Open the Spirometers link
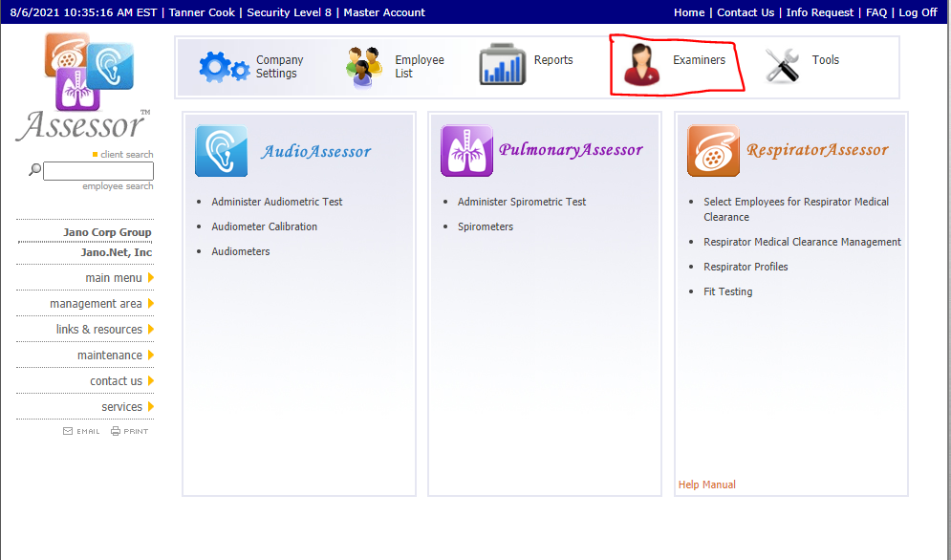 [x=486, y=226]
